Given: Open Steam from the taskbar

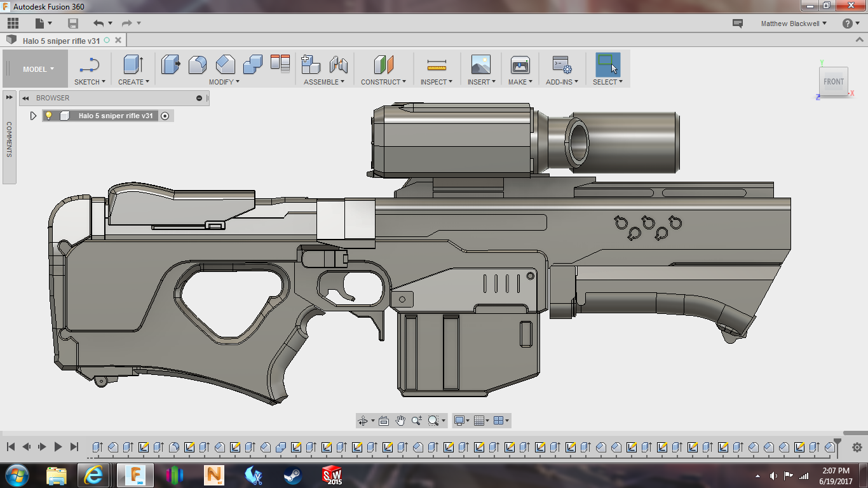Looking at the screenshot, I should point(293,475).
